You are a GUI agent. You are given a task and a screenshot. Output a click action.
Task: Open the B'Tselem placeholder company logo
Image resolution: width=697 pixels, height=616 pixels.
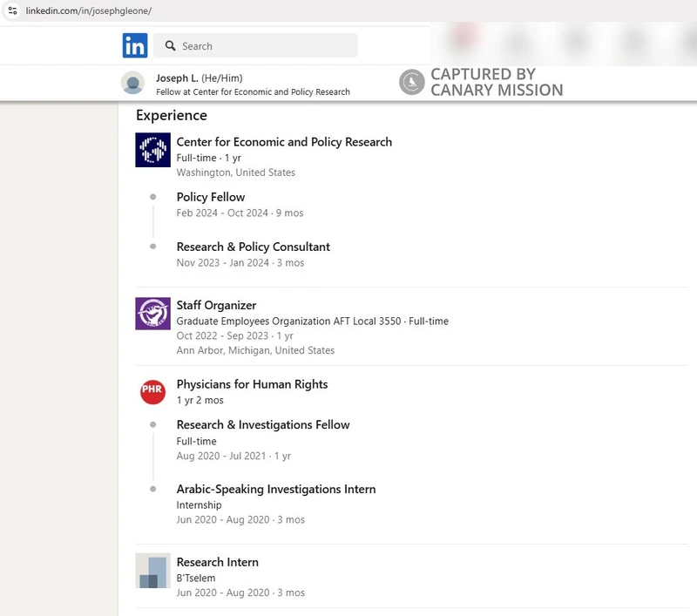[153, 571]
